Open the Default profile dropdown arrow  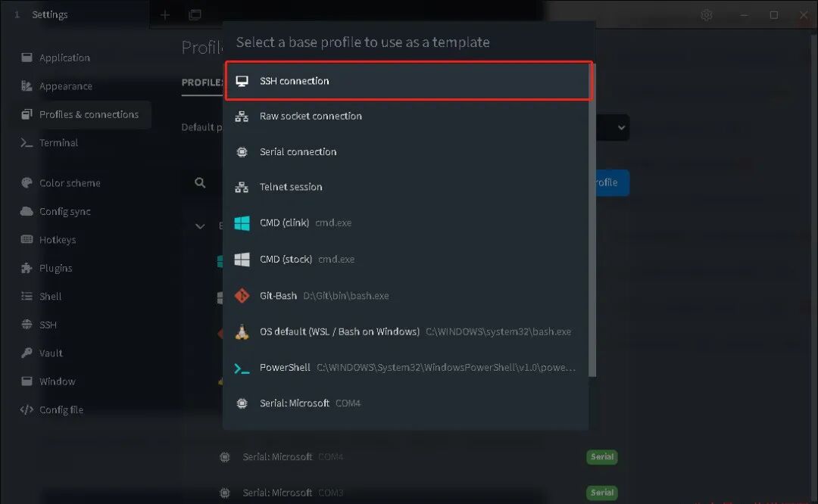tap(621, 128)
